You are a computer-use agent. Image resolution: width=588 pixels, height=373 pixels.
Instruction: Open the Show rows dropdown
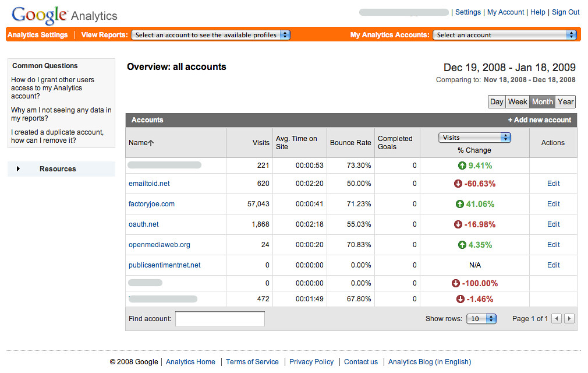pos(481,319)
